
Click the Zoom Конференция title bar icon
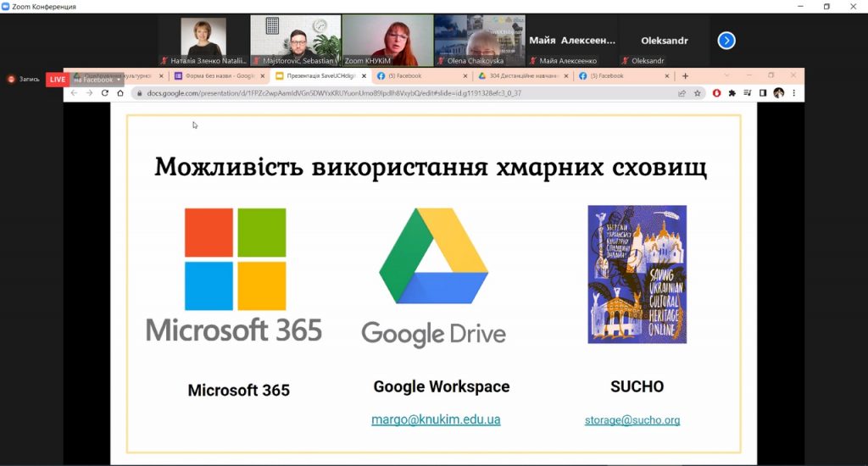[x=6, y=7]
